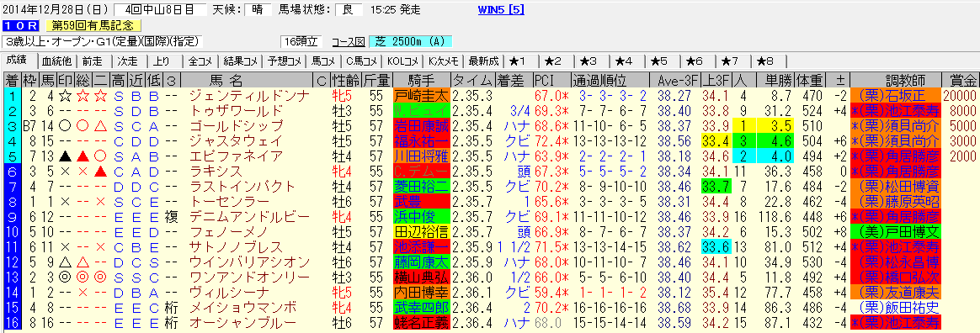Sort by the 馬名 column header
The image size is (980, 333).
(x=246, y=80)
